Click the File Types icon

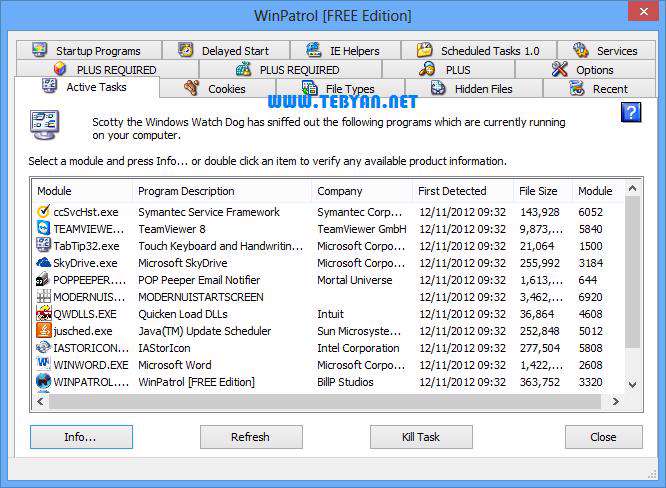tap(310, 87)
